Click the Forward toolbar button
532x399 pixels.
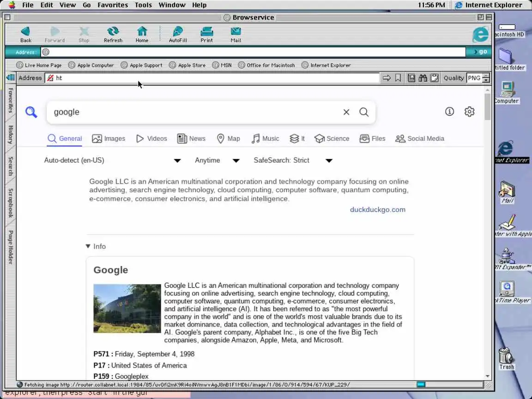pos(54,35)
